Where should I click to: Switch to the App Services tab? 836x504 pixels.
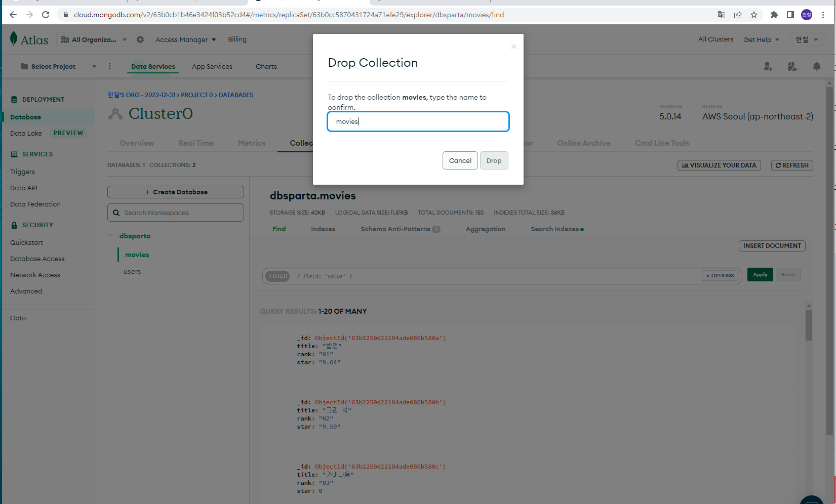[x=212, y=66]
